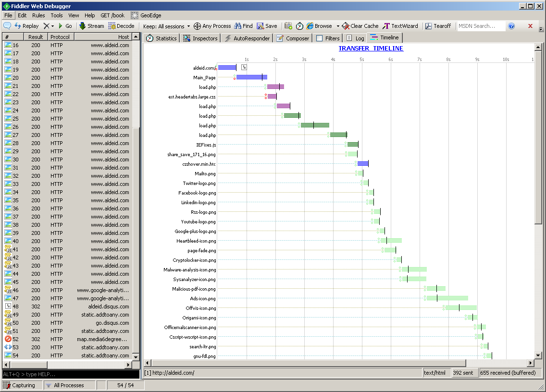
Task: Click the Find binoculars icon
Action: click(x=237, y=26)
